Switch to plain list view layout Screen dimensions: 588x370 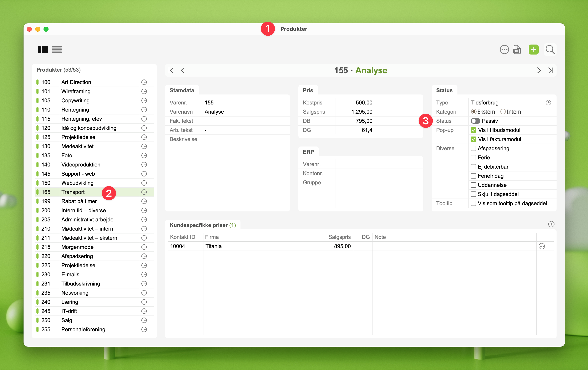click(x=57, y=50)
